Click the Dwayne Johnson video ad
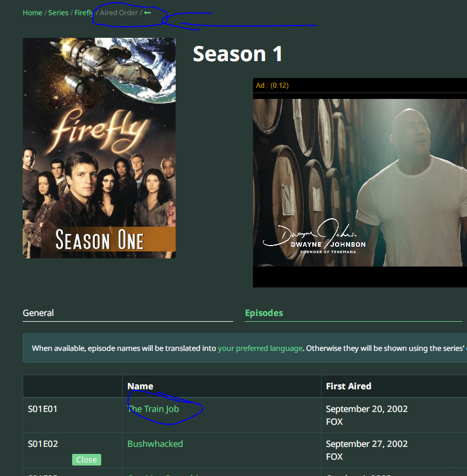Image resolution: width=467 pixels, height=476 pixels. click(360, 183)
